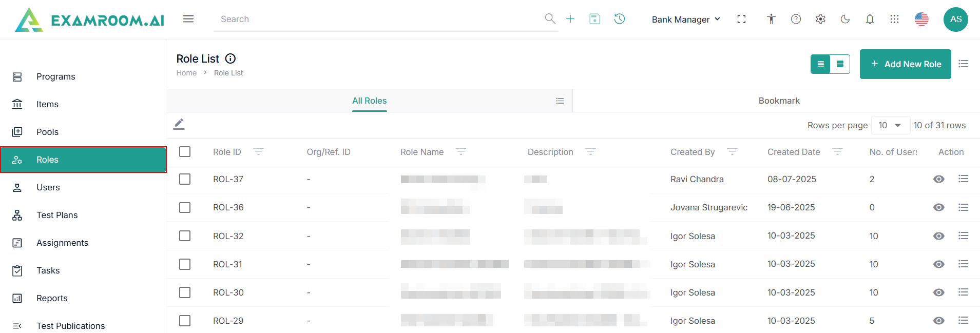Switch to card view icon
The image size is (980, 333).
pos(840,64)
